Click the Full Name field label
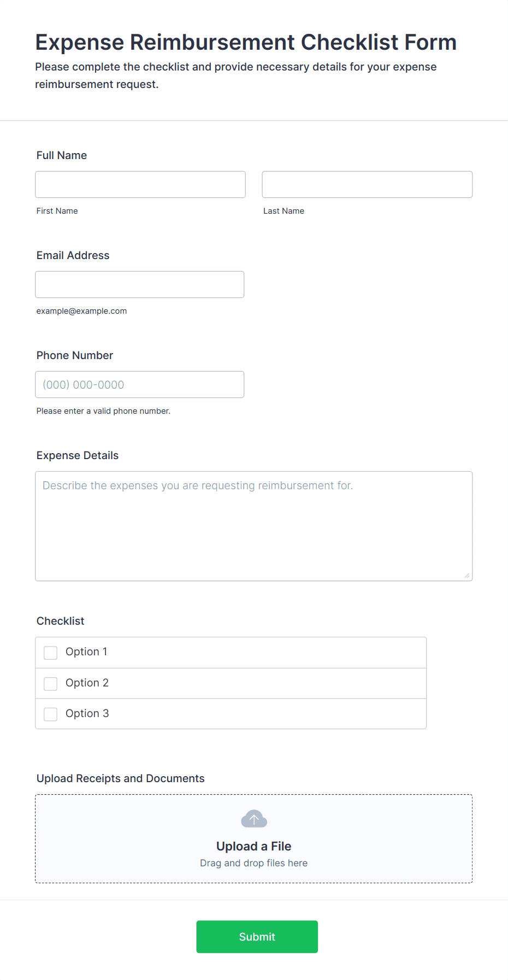 click(x=62, y=155)
